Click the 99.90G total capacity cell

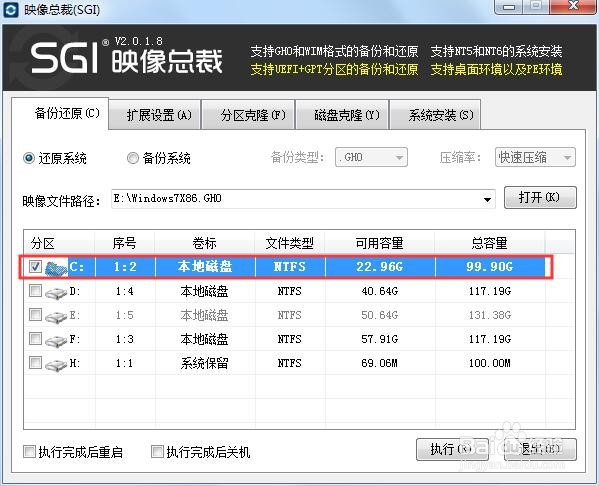pyautogui.click(x=490, y=267)
